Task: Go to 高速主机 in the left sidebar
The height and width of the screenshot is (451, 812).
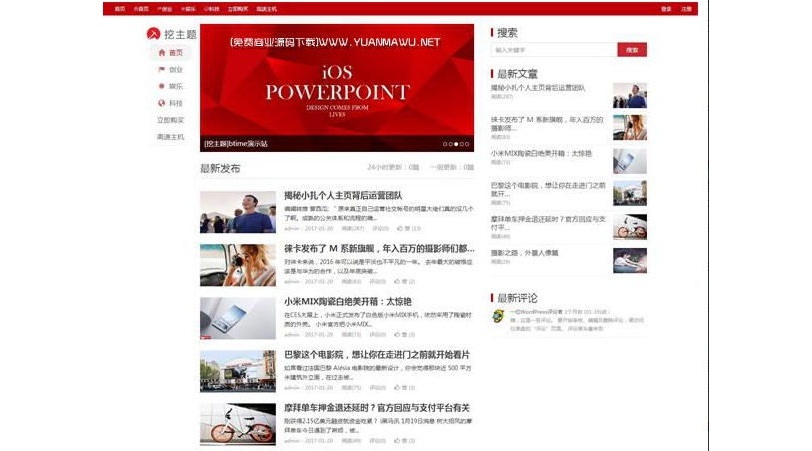Action: tap(170, 137)
